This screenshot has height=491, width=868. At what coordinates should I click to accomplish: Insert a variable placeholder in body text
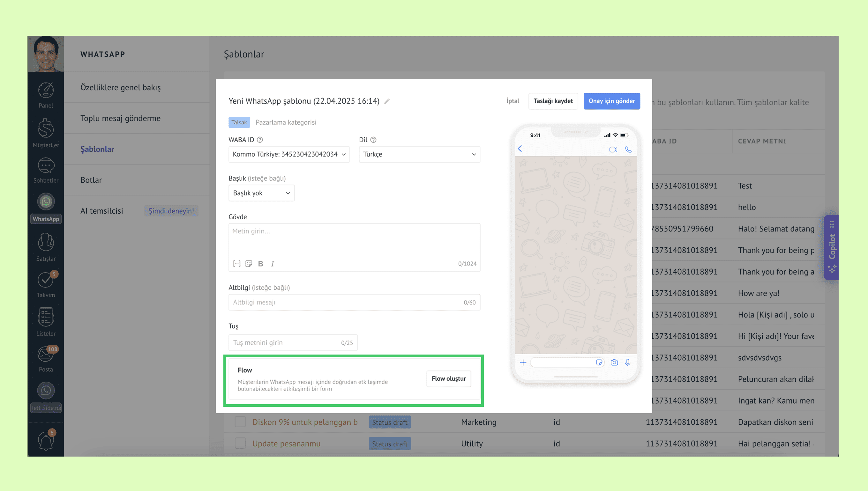pyautogui.click(x=236, y=264)
